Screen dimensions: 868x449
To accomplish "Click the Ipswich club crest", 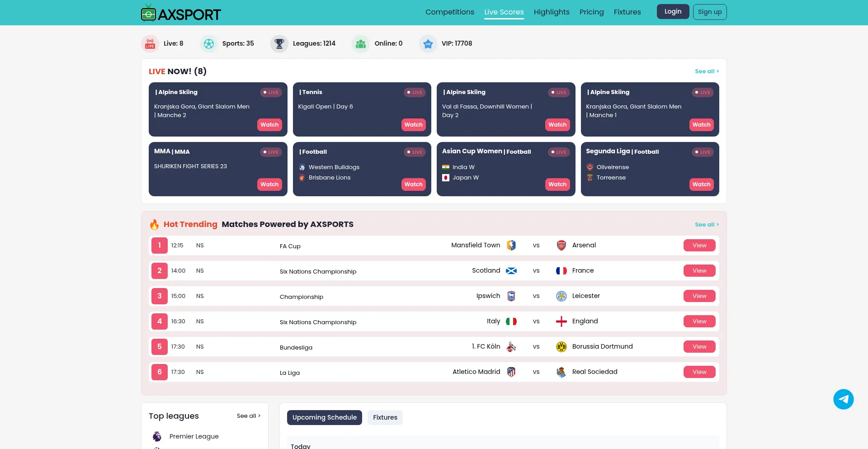I will (x=511, y=296).
